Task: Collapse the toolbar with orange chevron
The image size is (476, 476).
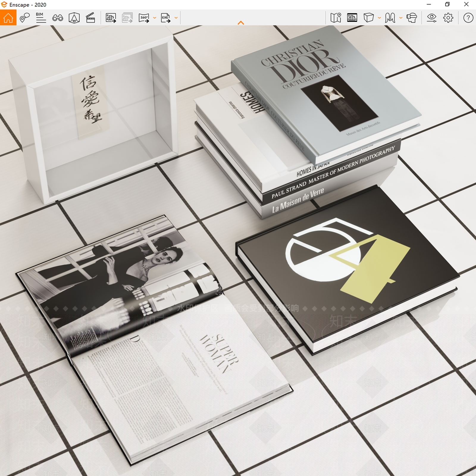Action: [x=241, y=23]
